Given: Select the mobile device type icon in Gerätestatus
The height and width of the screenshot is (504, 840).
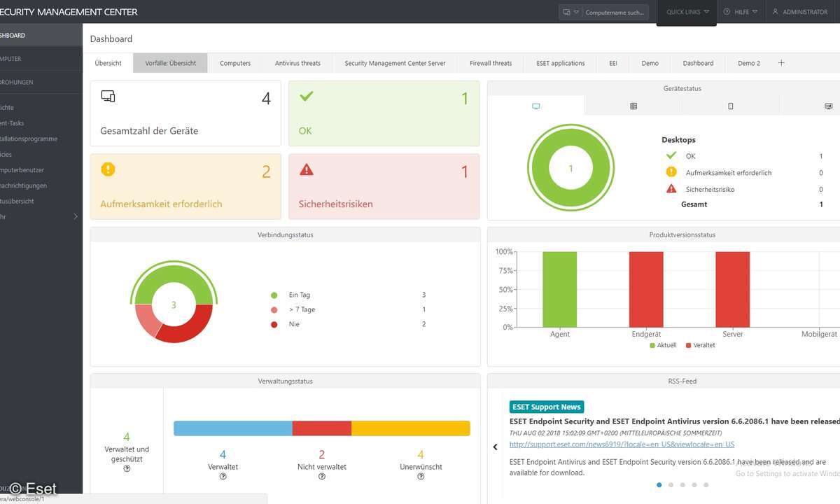Looking at the screenshot, I should pyautogui.click(x=731, y=106).
